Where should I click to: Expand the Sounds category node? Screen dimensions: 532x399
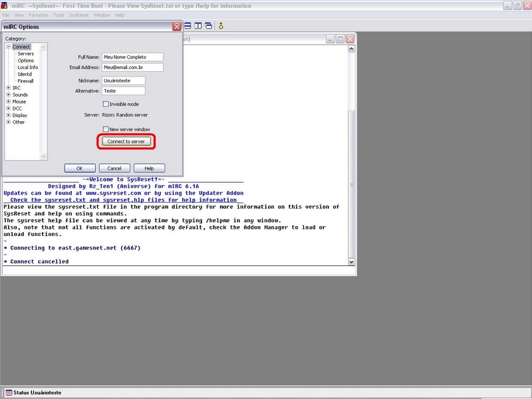pyautogui.click(x=8, y=94)
